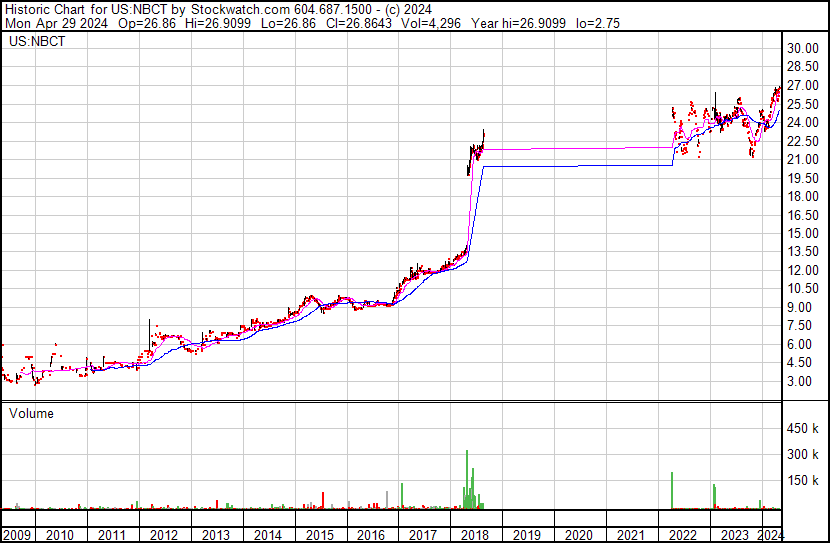Viewport: 830px width, 543px height.
Task: Click the 7.50 price axis label
Action: [800, 325]
